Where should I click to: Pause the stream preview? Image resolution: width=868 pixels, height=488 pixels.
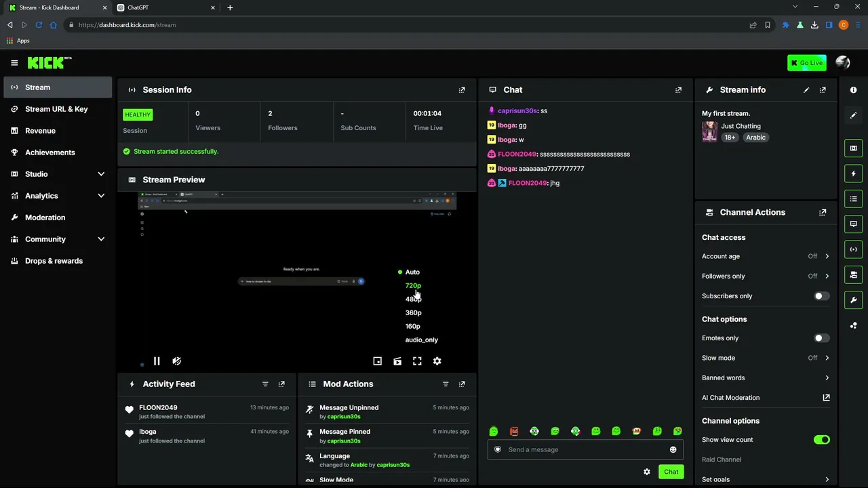pos(157,361)
